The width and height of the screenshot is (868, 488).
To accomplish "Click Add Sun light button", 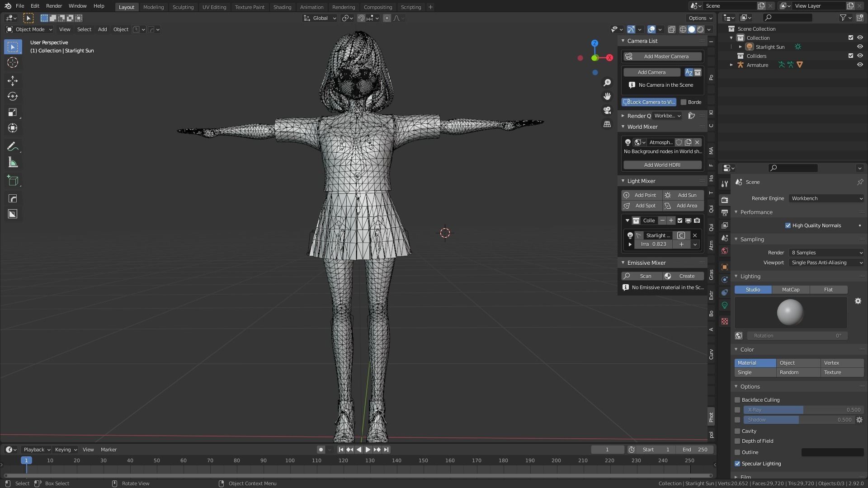I will tap(683, 195).
